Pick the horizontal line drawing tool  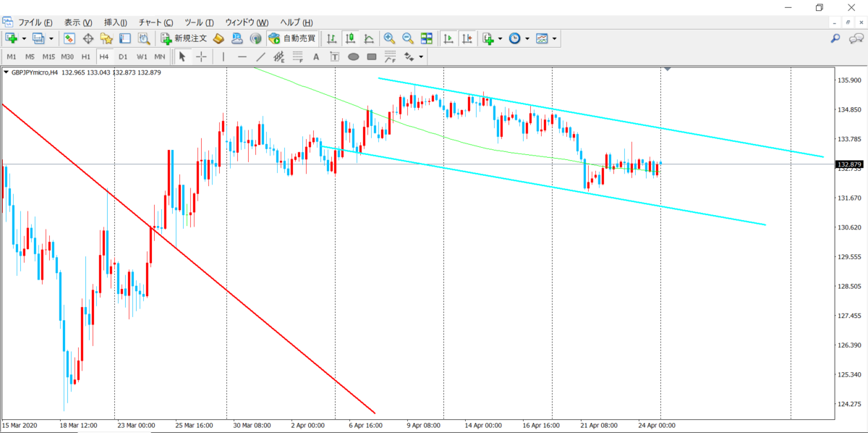tap(242, 56)
